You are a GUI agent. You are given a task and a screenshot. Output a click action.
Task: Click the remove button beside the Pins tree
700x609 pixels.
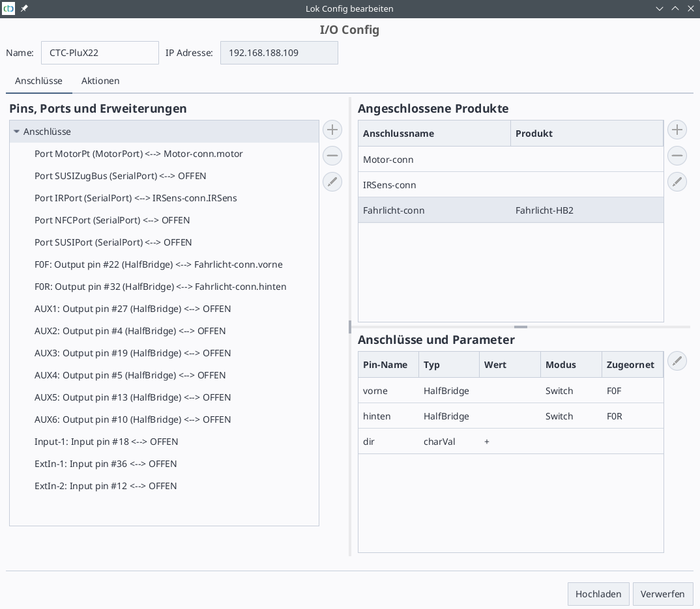click(x=332, y=156)
